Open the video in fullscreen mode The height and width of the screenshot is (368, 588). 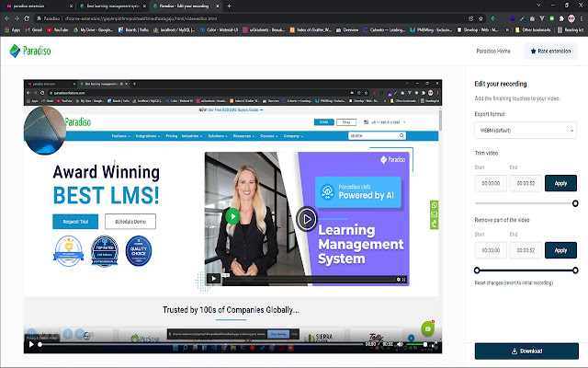[435, 344]
